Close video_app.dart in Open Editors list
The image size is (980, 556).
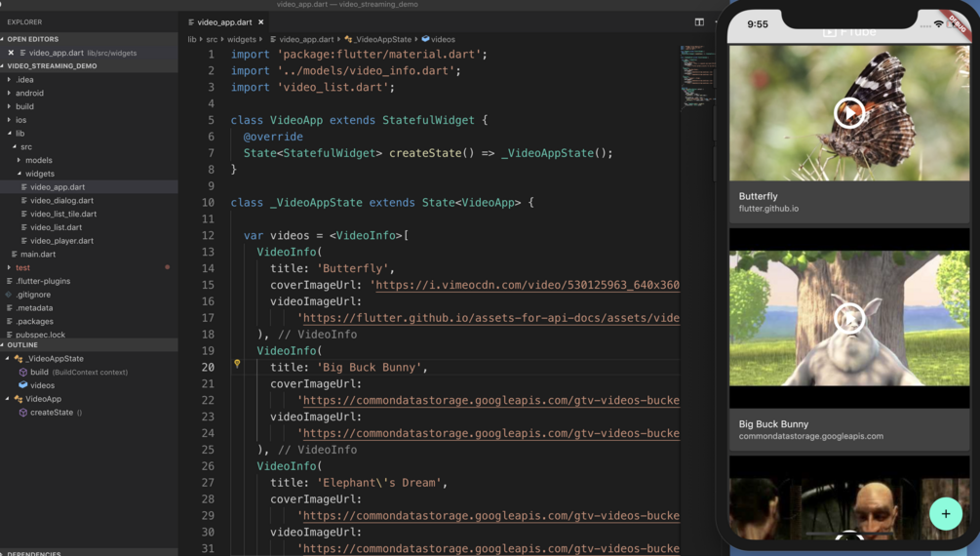coord(11,53)
